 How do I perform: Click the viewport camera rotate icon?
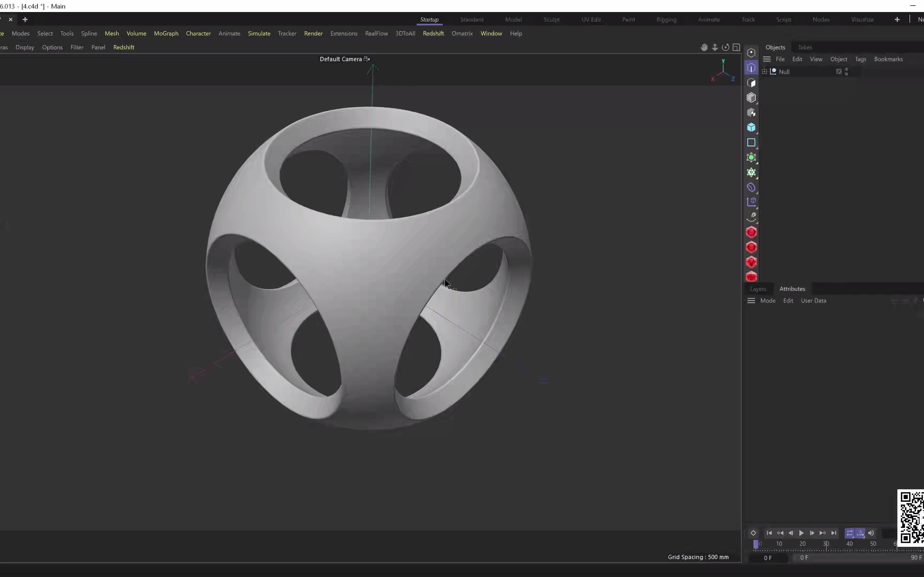[x=725, y=47]
